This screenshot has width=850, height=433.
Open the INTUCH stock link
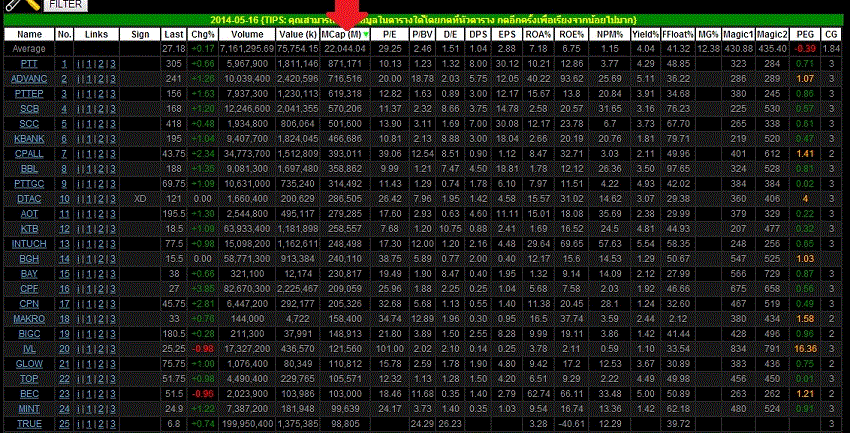[29, 244]
